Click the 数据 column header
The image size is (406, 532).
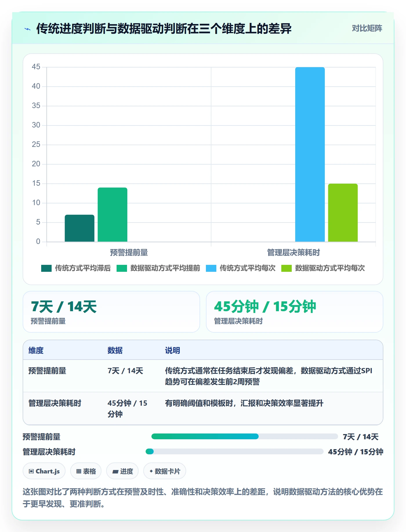(x=115, y=350)
